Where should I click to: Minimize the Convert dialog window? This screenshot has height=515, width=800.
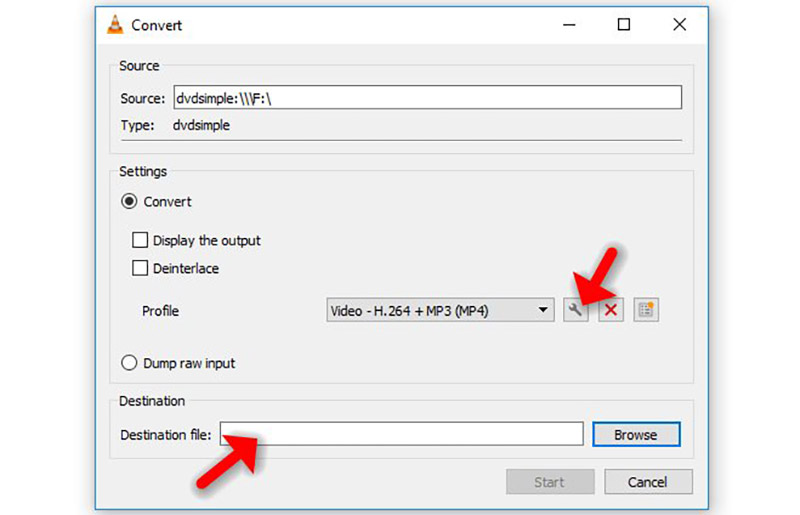coord(568,25)
